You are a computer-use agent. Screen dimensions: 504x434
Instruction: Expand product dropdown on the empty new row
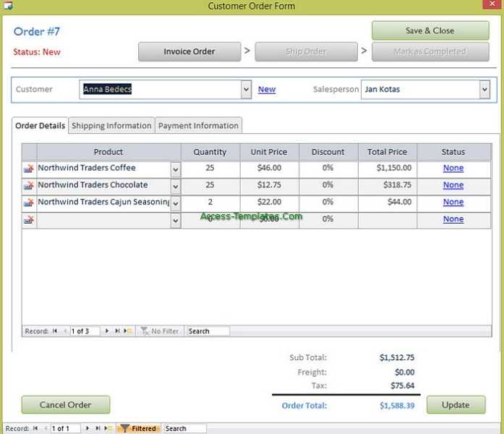175,220
